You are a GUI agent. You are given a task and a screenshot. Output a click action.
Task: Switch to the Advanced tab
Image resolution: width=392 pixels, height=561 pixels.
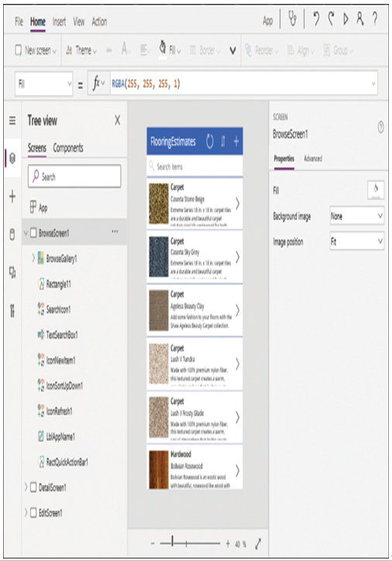point(313,158)
